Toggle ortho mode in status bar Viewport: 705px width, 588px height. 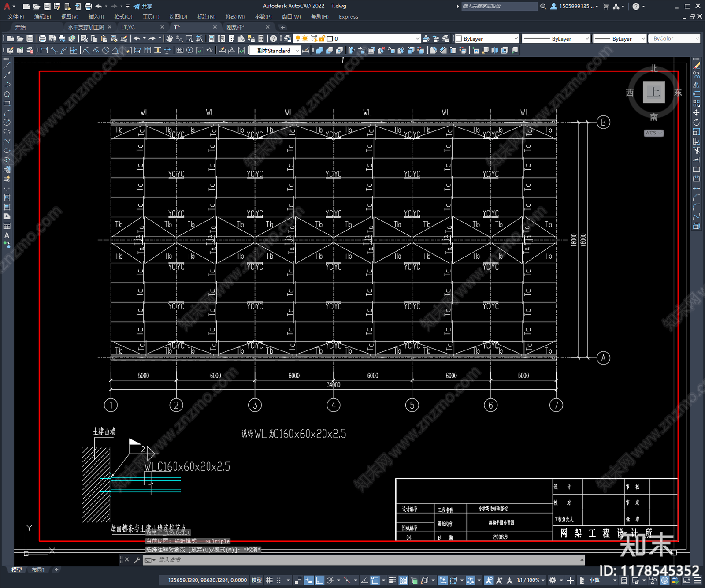tap(319, 580)
